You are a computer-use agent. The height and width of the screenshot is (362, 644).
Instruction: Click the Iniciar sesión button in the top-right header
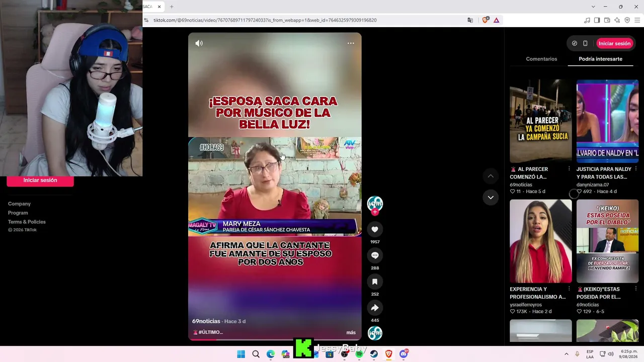coord(614,43)
